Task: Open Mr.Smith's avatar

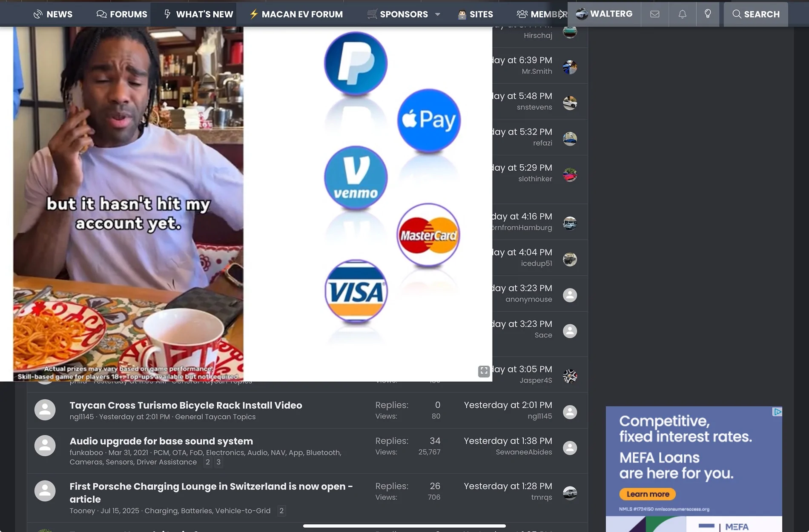Action: pyautogui.click(x=570, y=67)
